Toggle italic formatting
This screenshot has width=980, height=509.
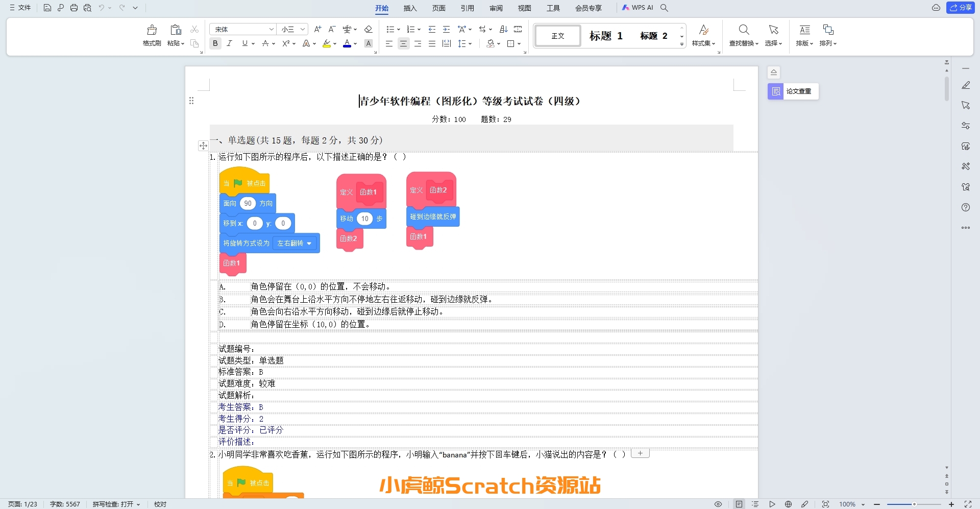(x=230, y=44)
